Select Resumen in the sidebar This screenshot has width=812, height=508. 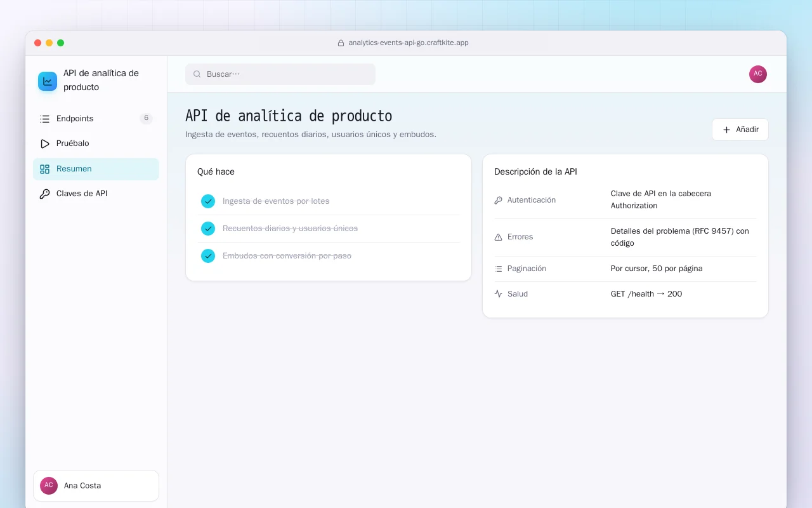96,169
